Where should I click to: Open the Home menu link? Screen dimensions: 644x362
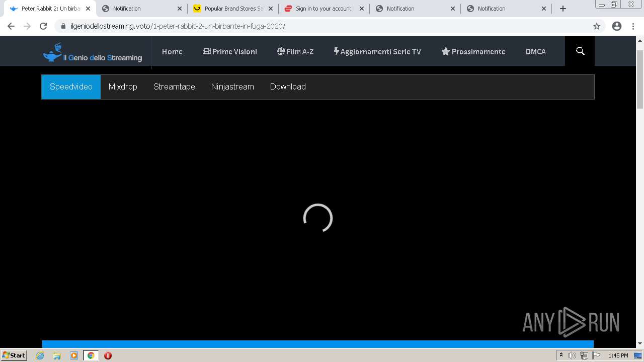(172, 51)
